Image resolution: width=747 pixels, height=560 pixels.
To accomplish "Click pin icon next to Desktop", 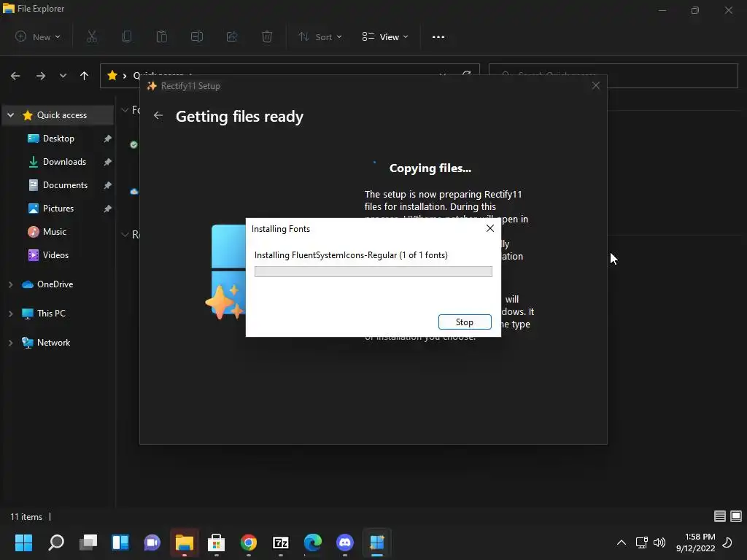I will pyautogui.click(x=108, y=138).
